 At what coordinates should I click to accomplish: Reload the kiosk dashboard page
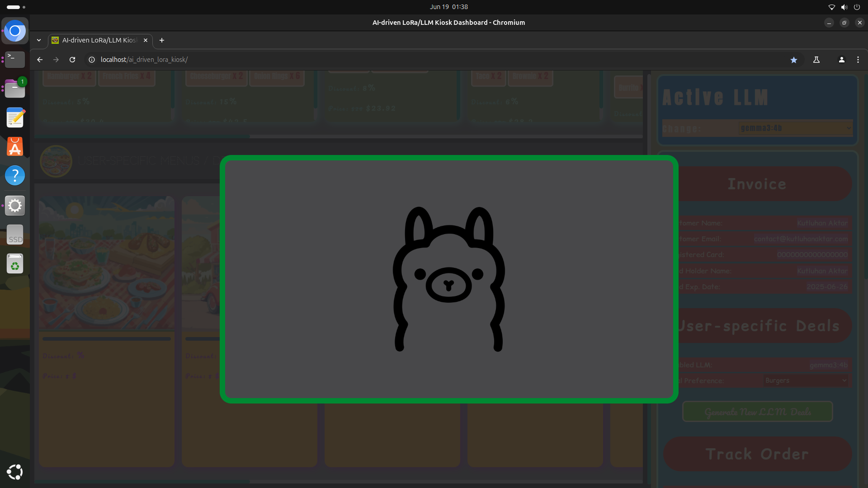click(72, 60)
